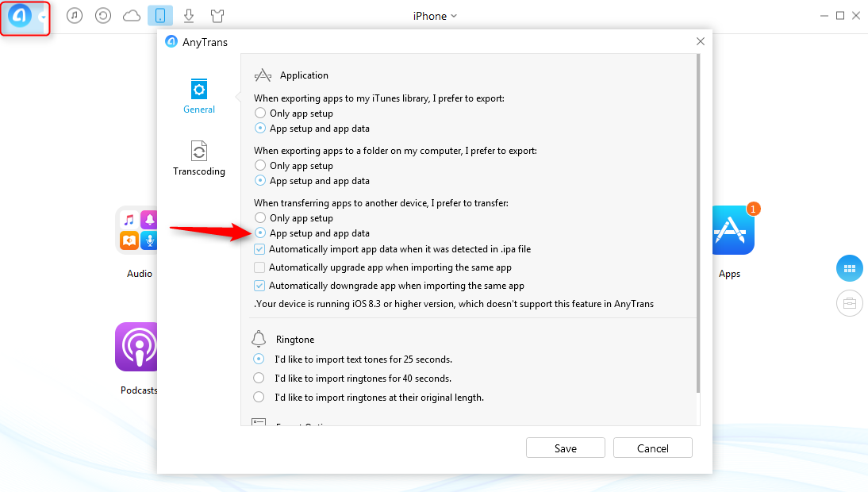Image resolution: width=868 pixels, height=492 pixels.
Task: Click the Application section icon
Action: 263,75
